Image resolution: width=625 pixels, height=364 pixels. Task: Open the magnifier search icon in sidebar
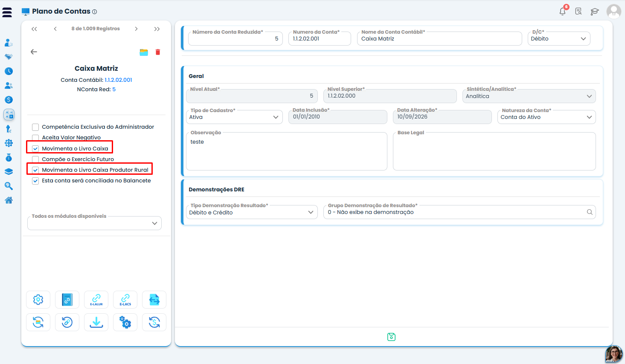(x=9, y=186)
